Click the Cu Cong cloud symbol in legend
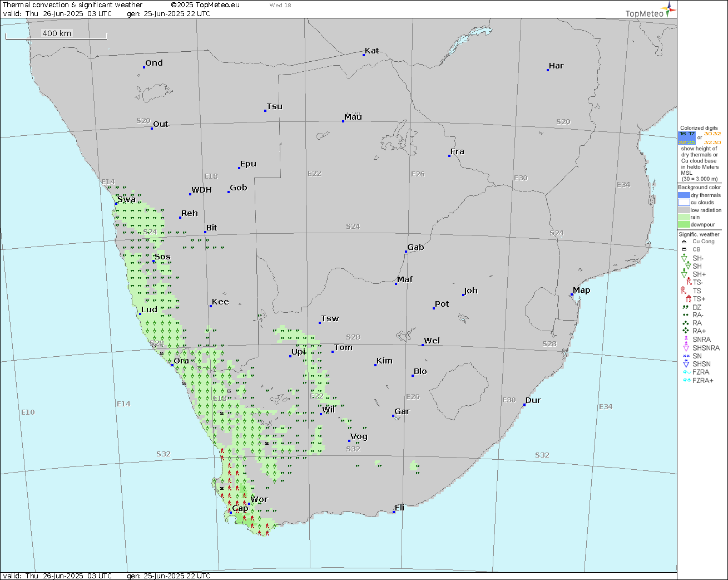728x580 pixels. click(x=684, y=242)
